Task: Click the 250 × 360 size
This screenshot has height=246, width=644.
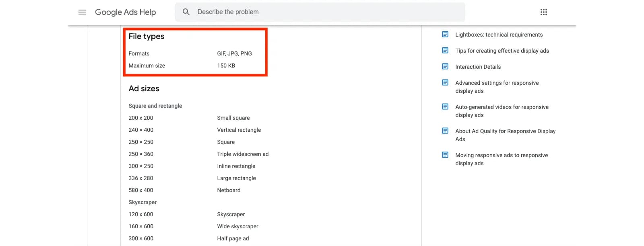Action: point(141,154)
